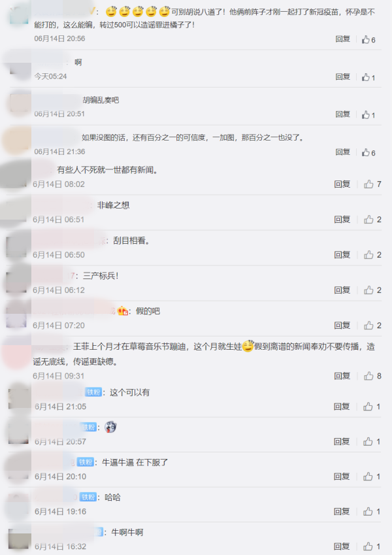The height and width of the screenshot is (555, 392).
Task: Like the comment '三产标兵!'
Action: (x=372, y=290)
